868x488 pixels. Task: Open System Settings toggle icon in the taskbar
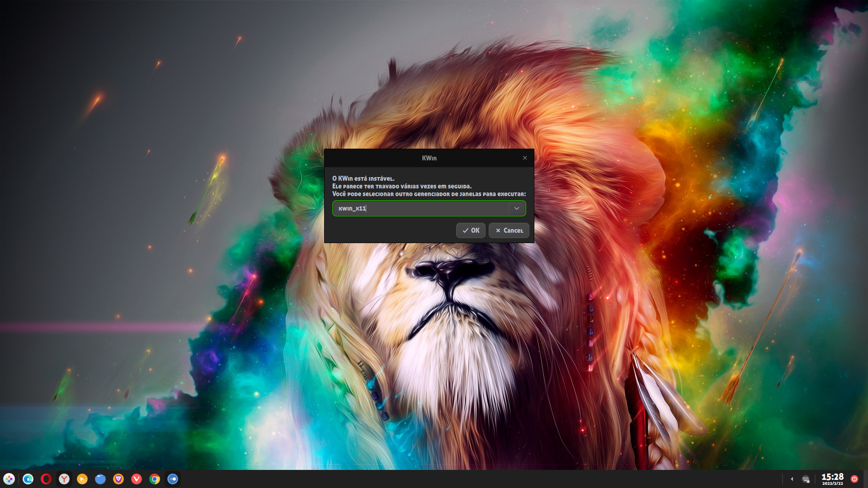(x=173, y=479)
